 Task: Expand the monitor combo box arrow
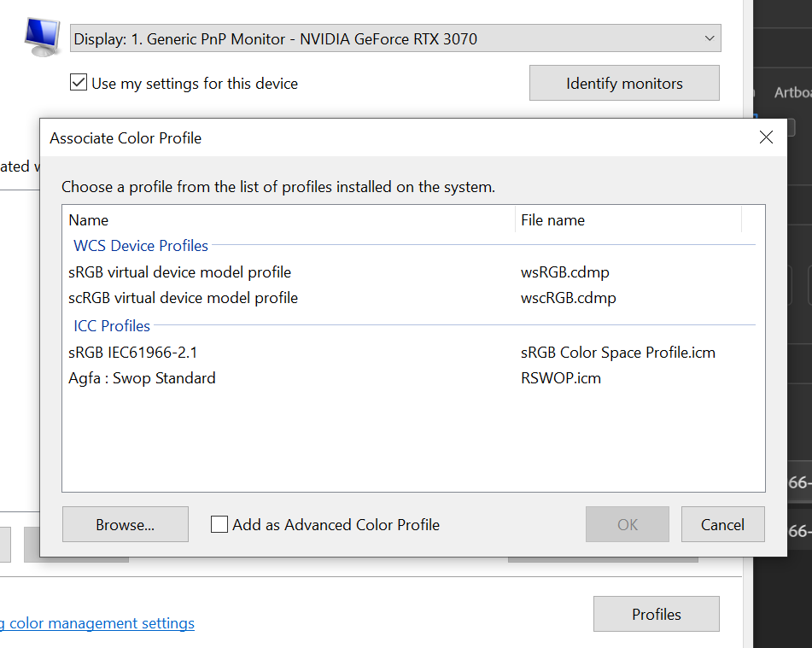(x=709, y=38)
